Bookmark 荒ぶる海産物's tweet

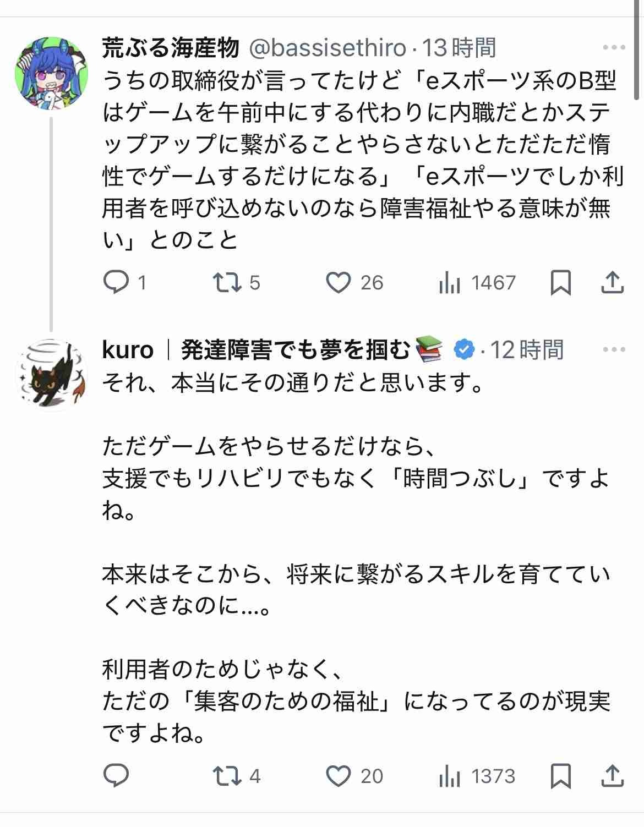560,282
